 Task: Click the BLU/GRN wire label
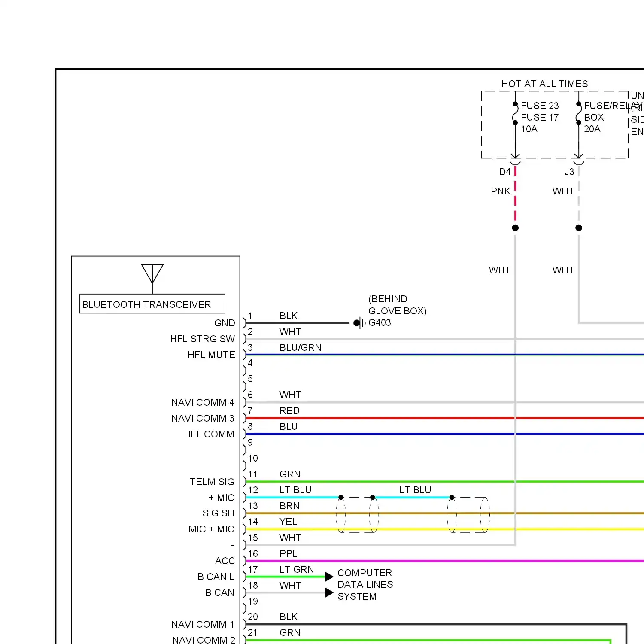[x=301, y=347]
